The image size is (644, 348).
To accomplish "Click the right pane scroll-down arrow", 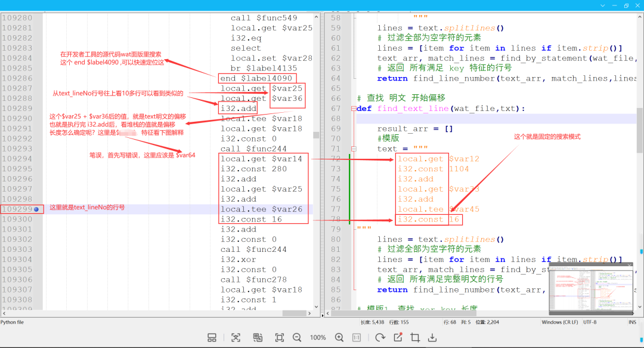I will pyautogui.click(x=640, y=306).
